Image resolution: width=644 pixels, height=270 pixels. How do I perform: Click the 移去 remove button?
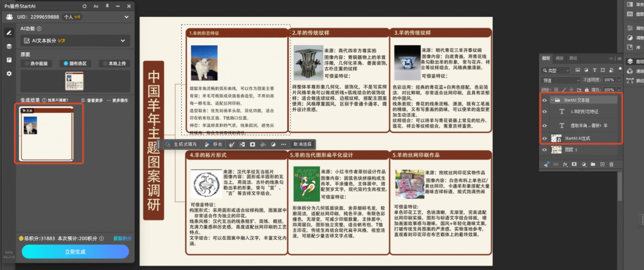click(x=214, y=144)
